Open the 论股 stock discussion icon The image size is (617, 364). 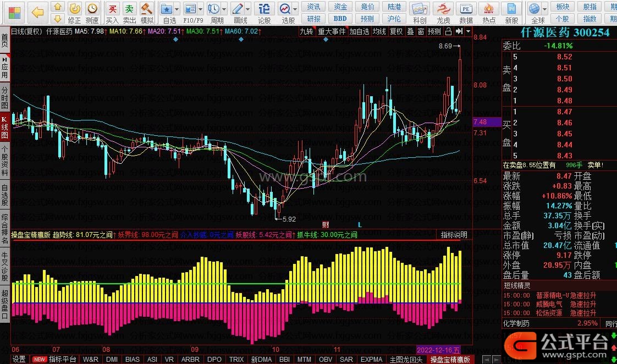coord(264,13)
